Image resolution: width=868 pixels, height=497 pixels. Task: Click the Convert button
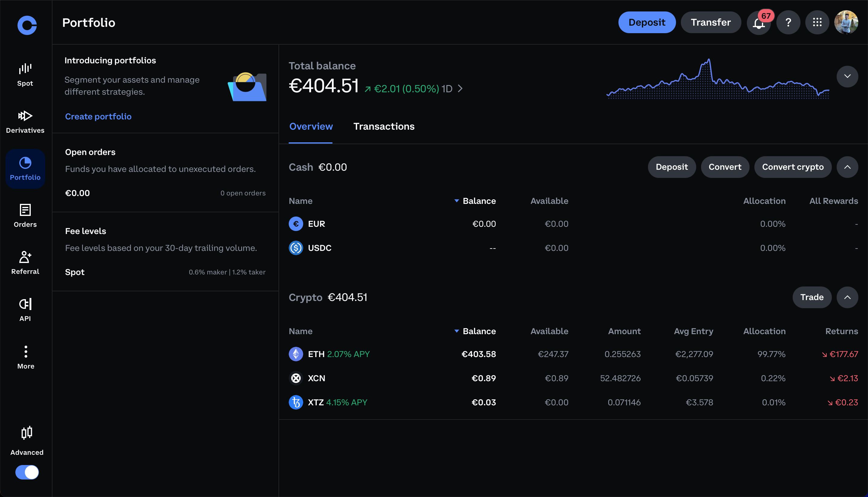pyautogui.click(x=725, y=167)
